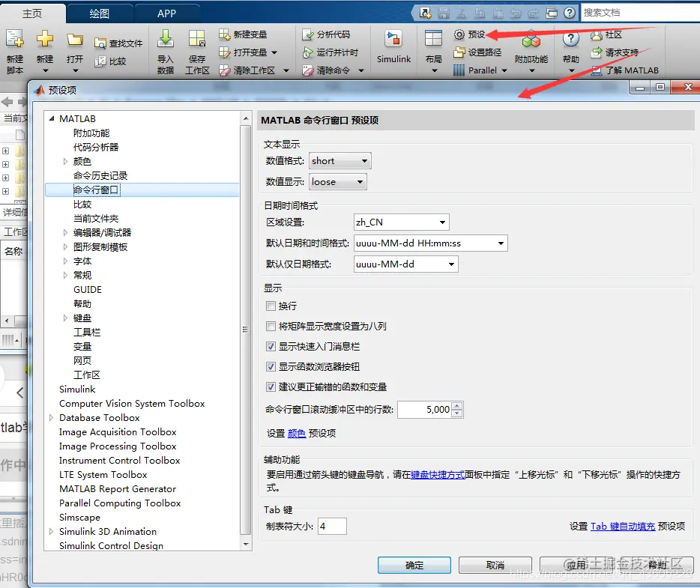
Task: Click Learn MATLAB (了解 MATLAB) icon
Action: coord(597,70)
